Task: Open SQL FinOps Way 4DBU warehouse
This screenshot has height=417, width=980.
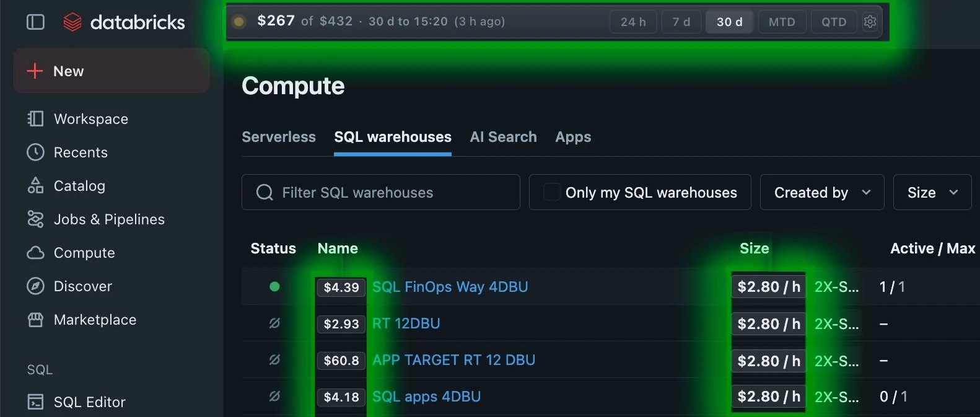Action: [450, 287]
